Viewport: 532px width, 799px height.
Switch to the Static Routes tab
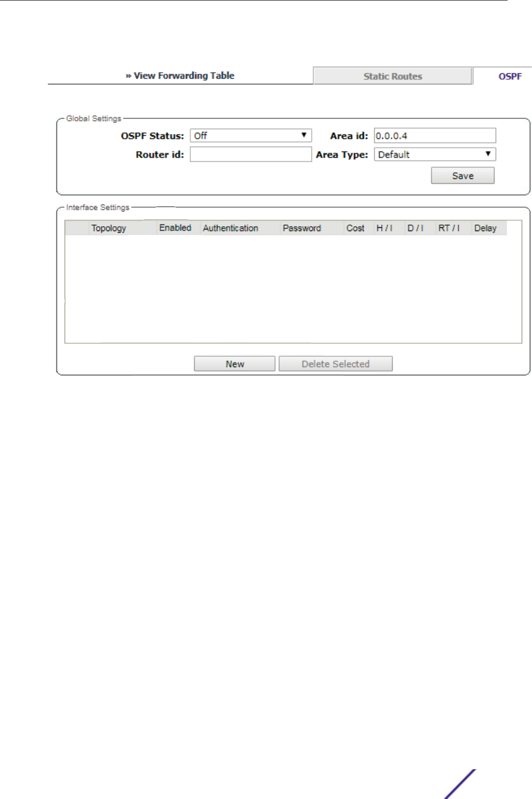[x=392, y=76]
